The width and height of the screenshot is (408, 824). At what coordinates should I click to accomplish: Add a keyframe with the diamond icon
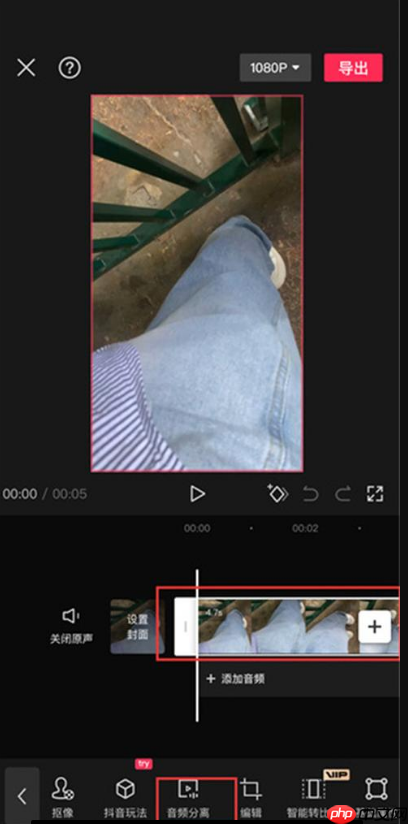tap(278, 493)
